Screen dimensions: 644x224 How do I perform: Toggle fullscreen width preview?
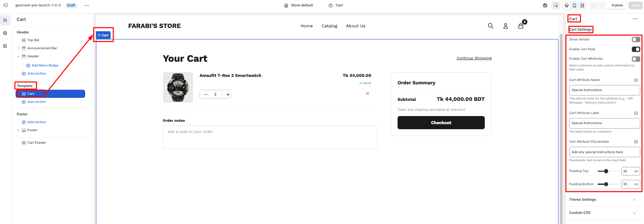(x=582, y=5)
